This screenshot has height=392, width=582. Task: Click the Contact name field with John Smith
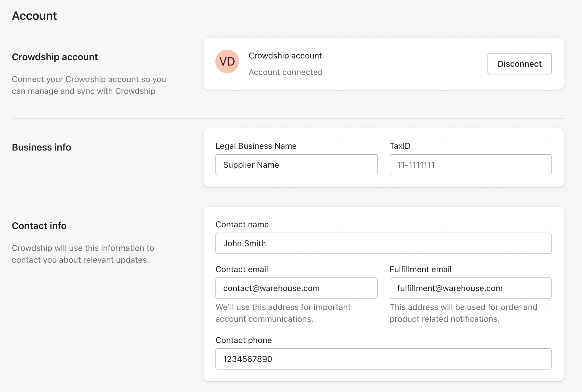pos(383,243)
